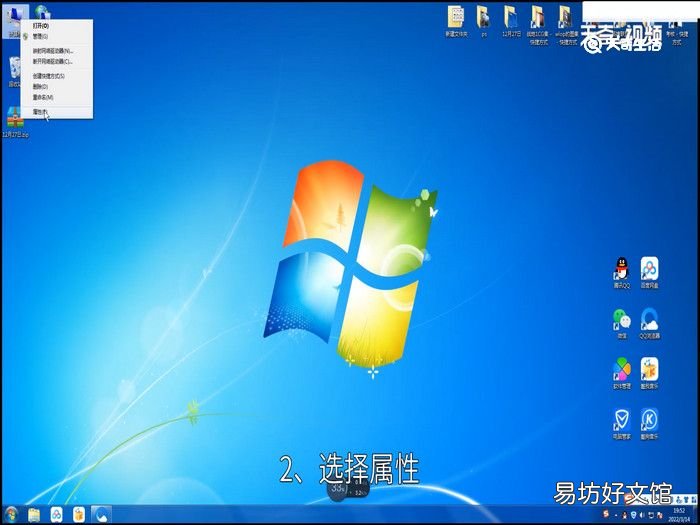700x525 pixels.
Task: Select the Network desktop icon
Action: click(x=42, y=12)
